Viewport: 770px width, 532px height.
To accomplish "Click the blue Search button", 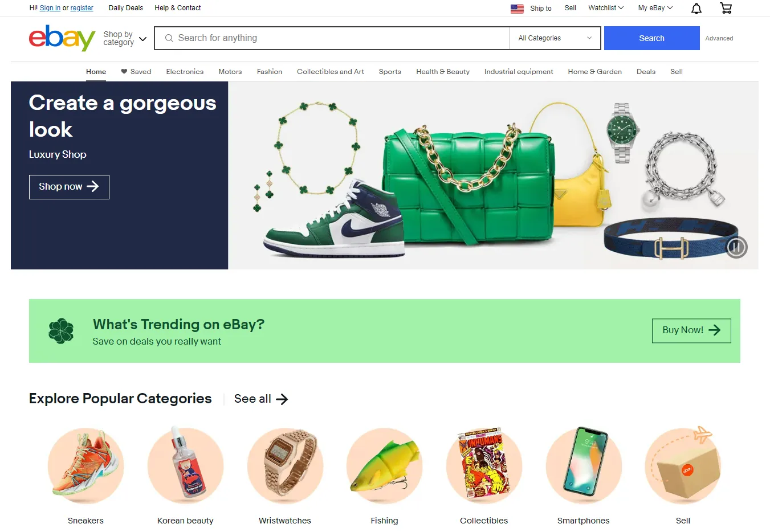I will coord(651,38).
